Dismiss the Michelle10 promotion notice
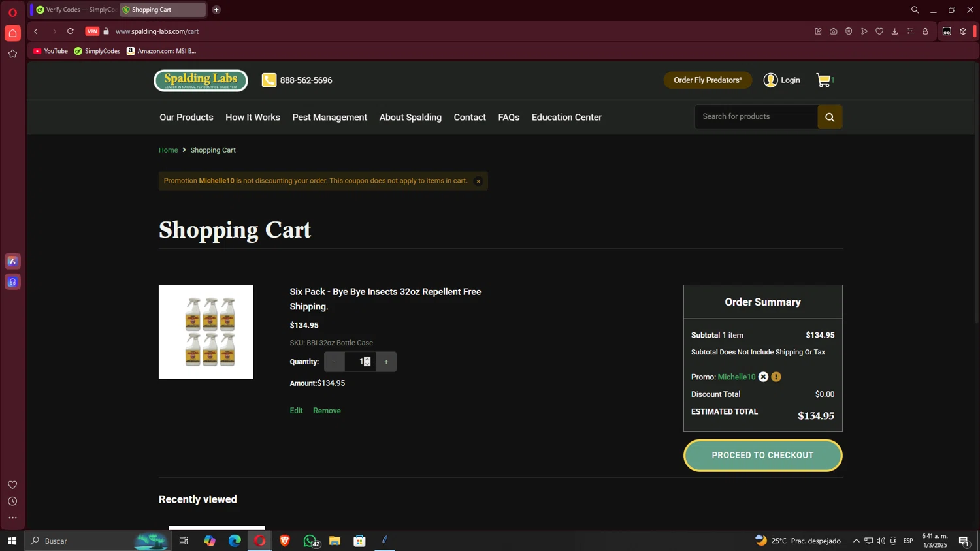 [478, 181]
